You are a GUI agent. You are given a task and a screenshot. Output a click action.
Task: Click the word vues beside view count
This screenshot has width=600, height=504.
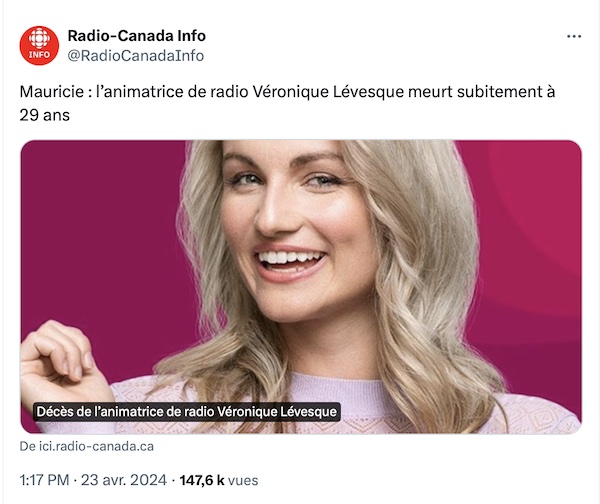click(243, 480)
